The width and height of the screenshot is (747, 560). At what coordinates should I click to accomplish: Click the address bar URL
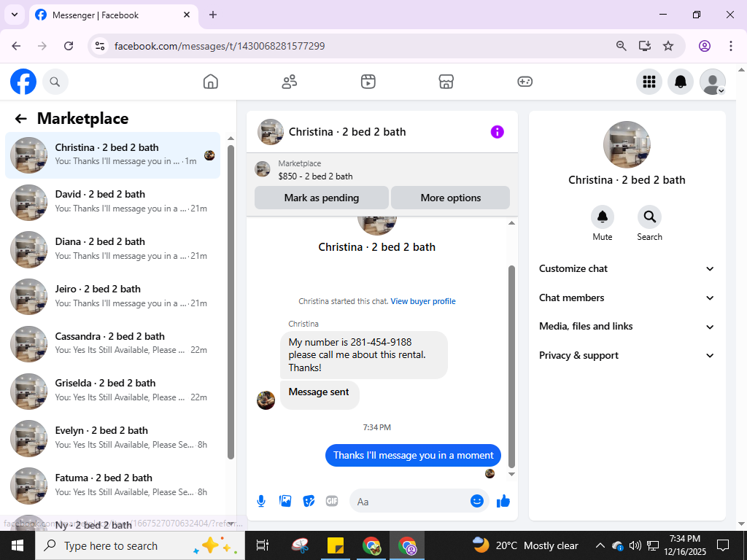(x=220, y=46)
